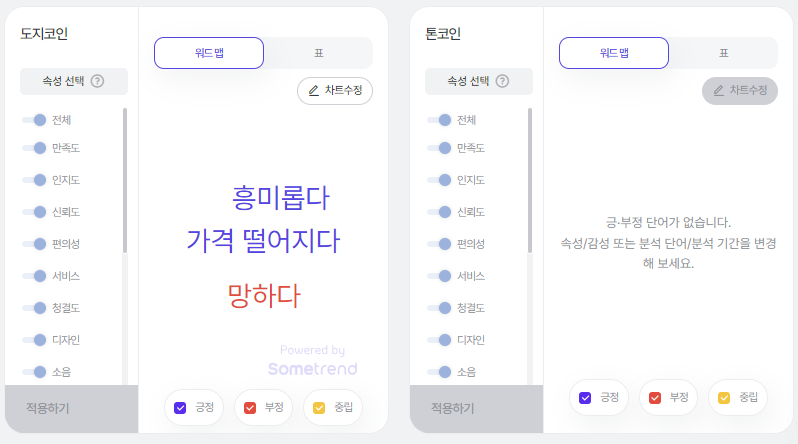
Task: Switch to 표 tab for 톤코인
Action: coord(724,53)
